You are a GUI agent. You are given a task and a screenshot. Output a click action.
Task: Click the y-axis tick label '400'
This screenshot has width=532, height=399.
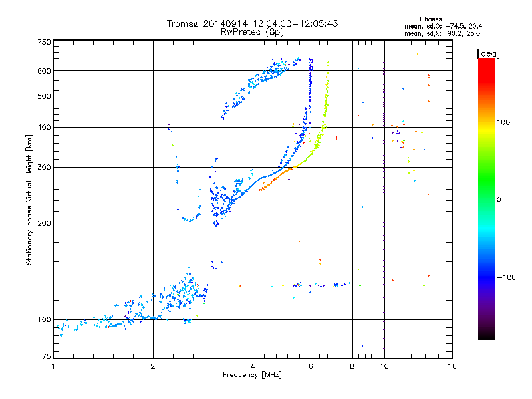(45, 128)
